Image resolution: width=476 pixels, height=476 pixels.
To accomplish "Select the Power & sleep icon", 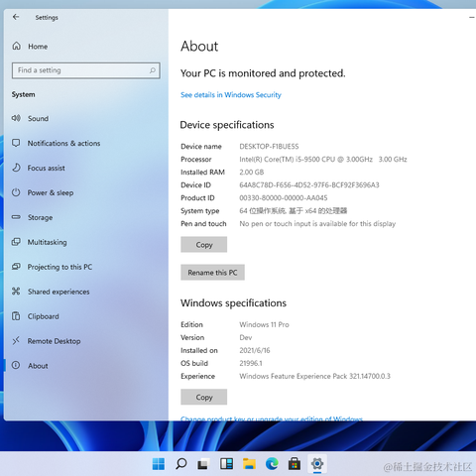I will tap(16, 192).
